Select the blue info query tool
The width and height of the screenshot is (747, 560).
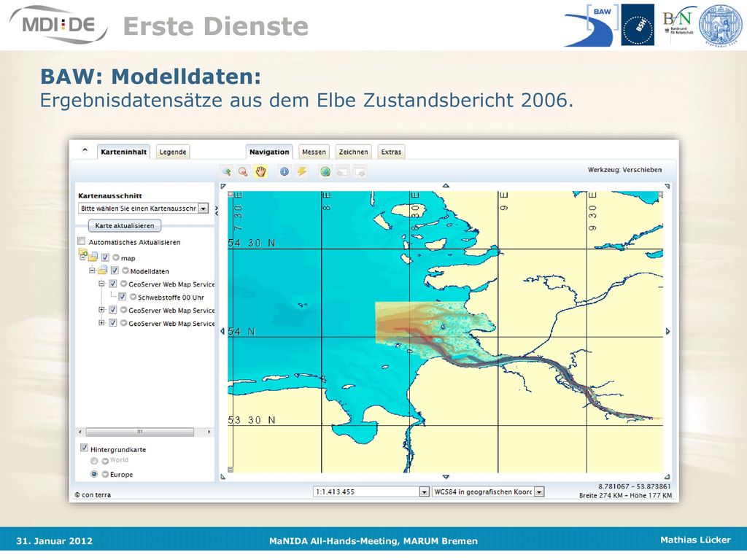coord(285,171)
